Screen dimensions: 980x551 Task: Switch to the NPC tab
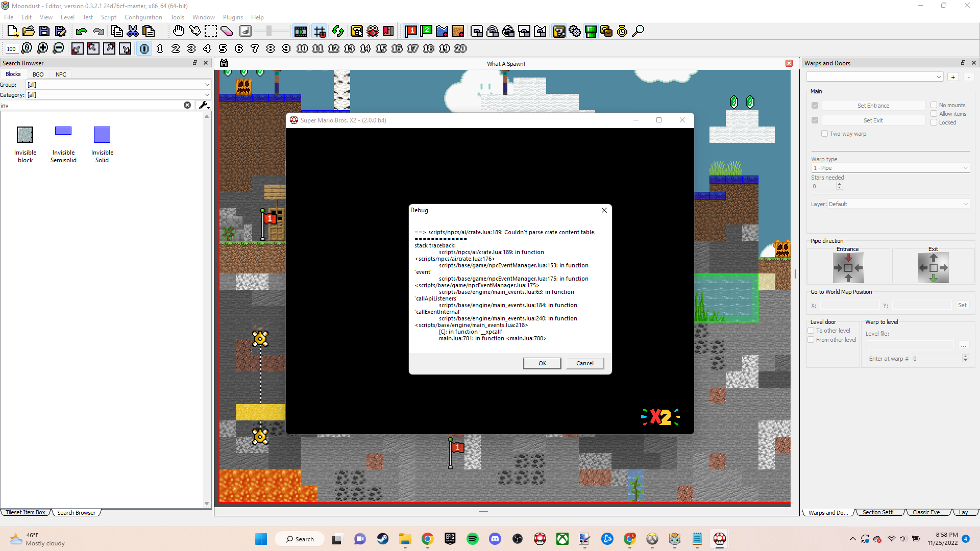click(61, 74)
